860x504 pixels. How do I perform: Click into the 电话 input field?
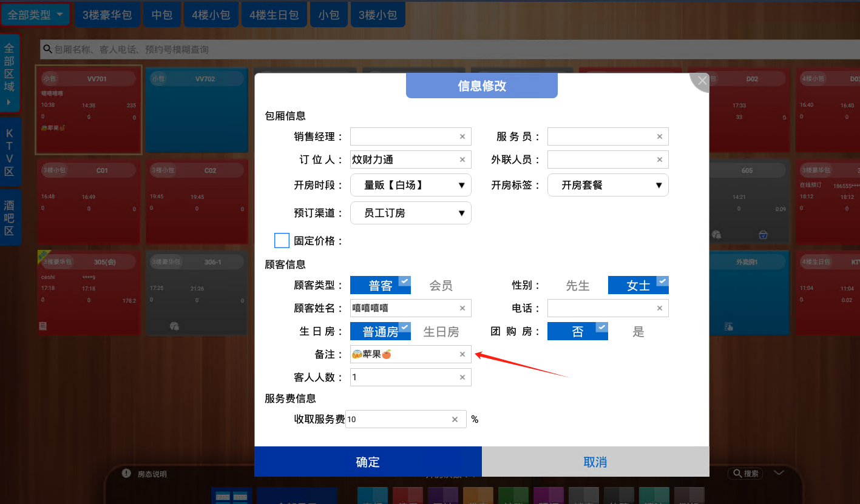tap(608, 308)
